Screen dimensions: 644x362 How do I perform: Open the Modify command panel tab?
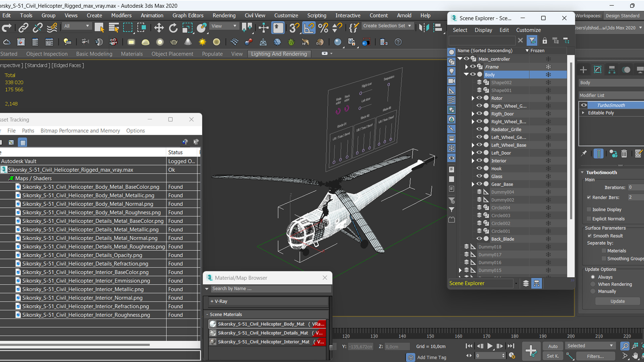click(x=597, y=70)
